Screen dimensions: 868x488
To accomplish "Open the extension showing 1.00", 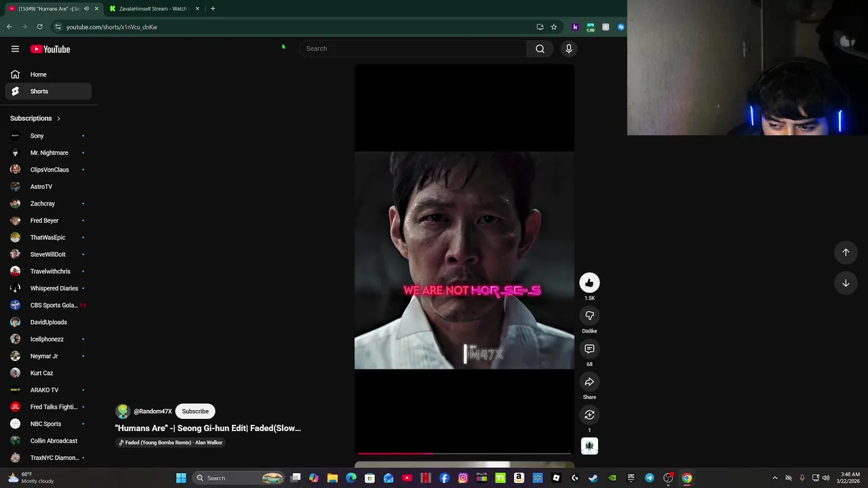I will pyautogui.click(x=590, y=27).
